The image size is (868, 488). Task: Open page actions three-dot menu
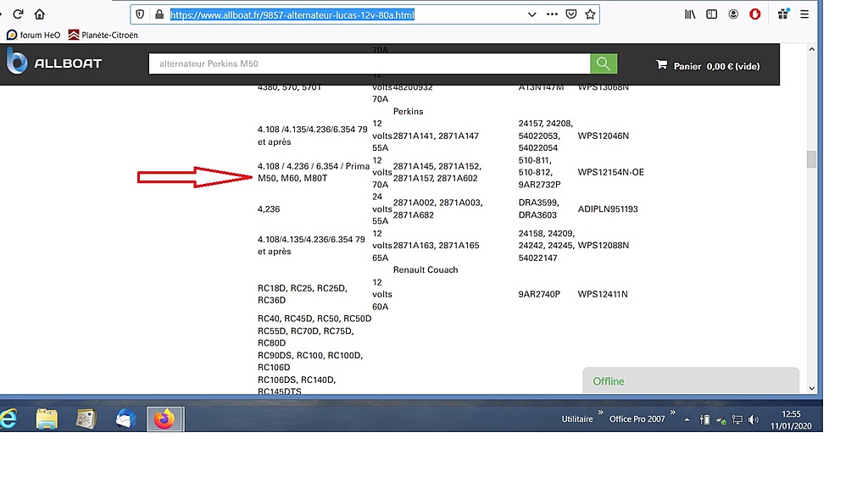[552, 14]
